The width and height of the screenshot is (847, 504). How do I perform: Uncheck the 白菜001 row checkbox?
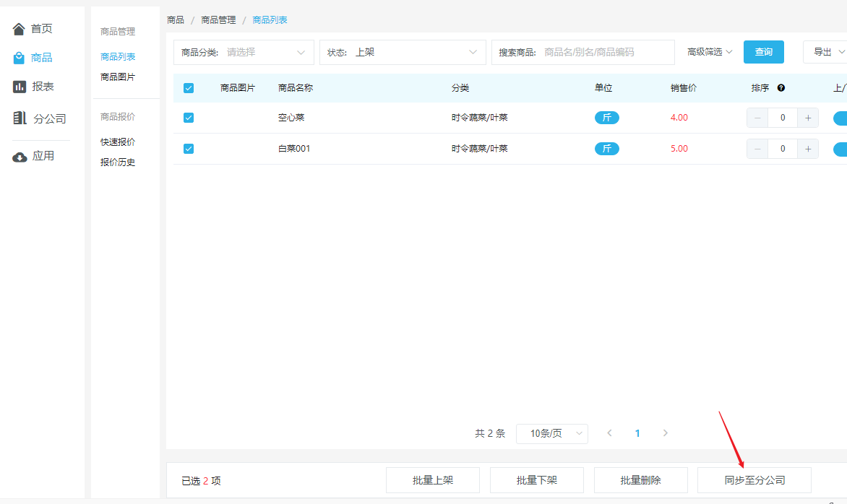coord(189,149)
